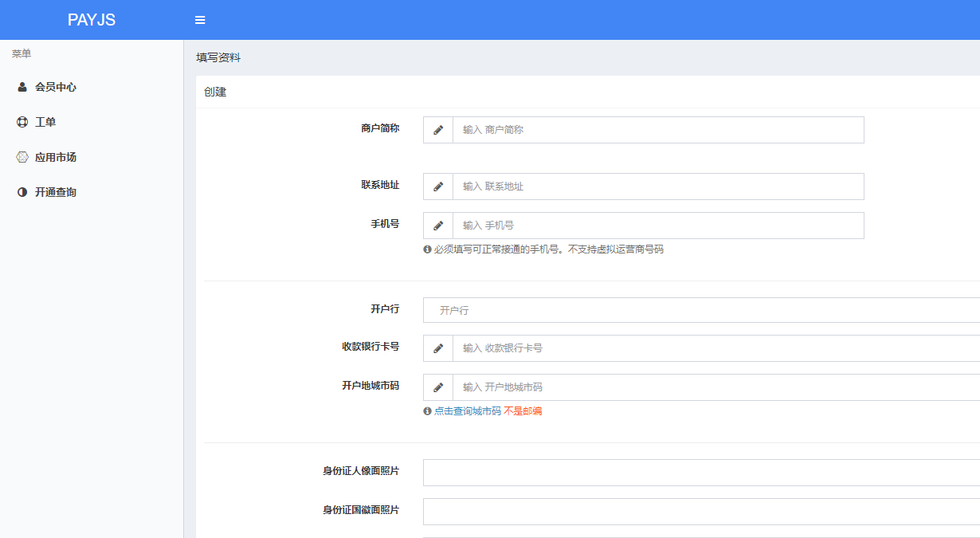
Task: Click pencil icon of 商户简称 field
Action: click(438, 130)
